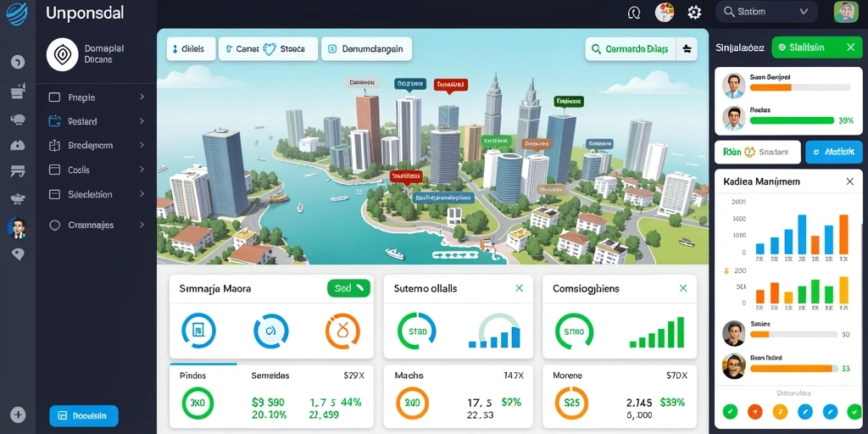Open the Sueclettion sidebar item
The height and width of the screenshot is (434, 868).
click(97, 194)
